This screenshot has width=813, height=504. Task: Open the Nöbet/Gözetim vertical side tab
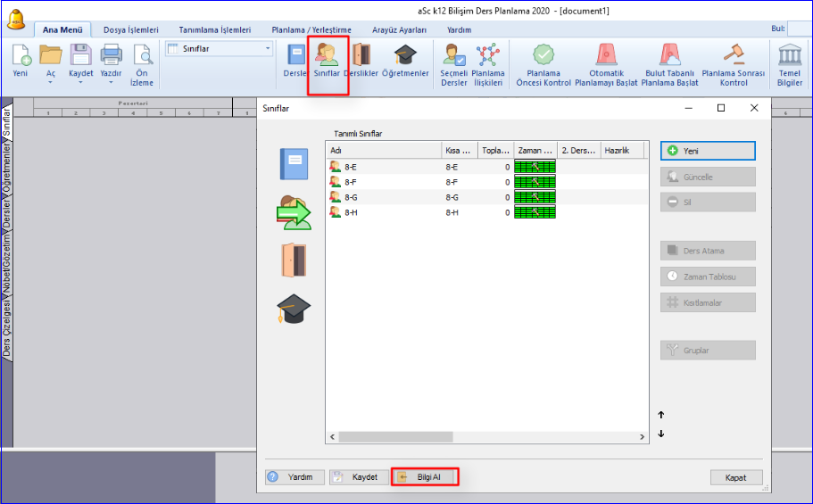click(x=7, y=264)
